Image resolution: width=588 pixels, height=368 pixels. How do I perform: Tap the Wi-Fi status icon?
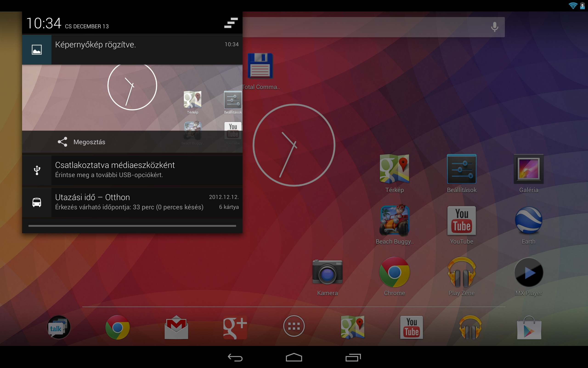[573, 6]
